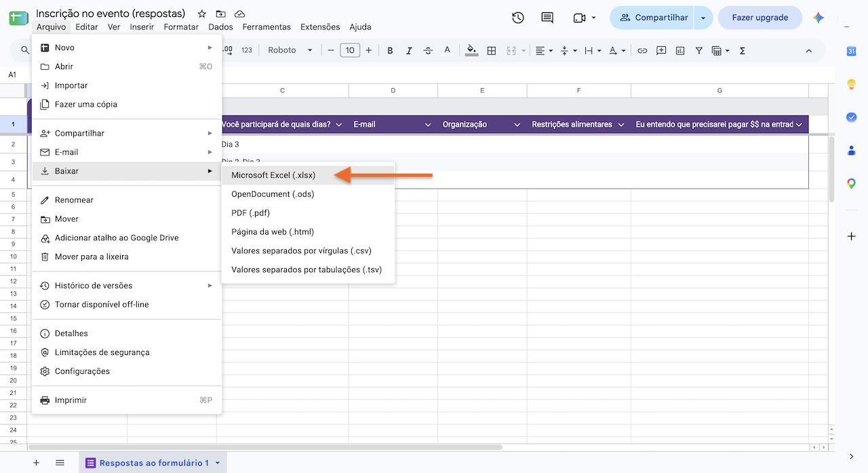Choose Valores separados por vírgulas (.csv)

pyautogui.click(x=308, y=251)
